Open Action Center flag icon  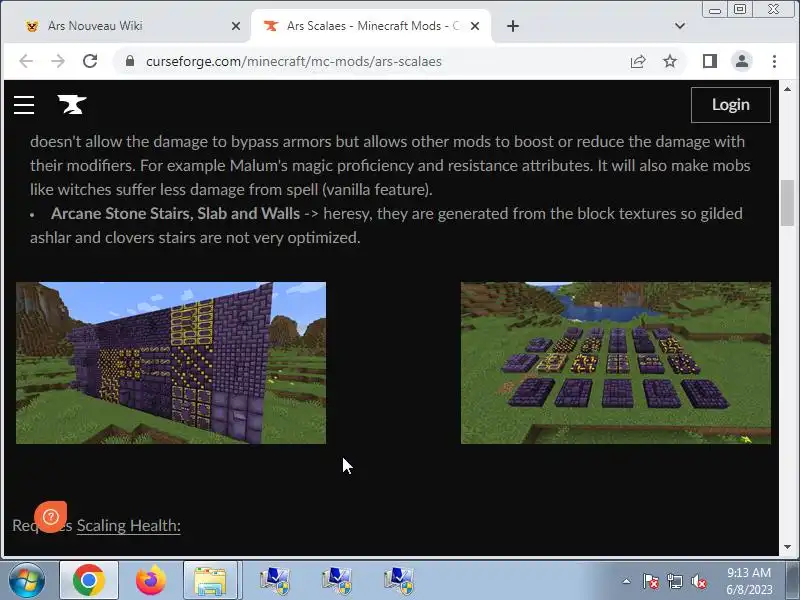pyautogui.click(x=651, y=581)
